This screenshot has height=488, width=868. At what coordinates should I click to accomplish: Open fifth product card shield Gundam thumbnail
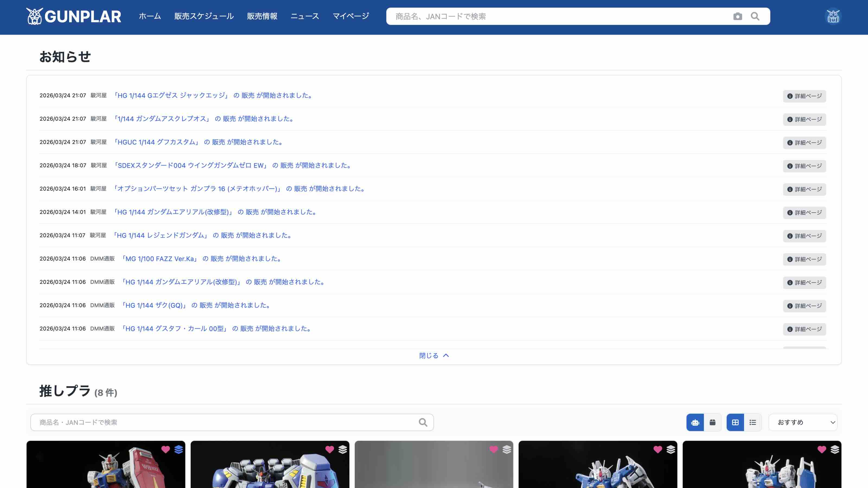click(x=762, y=464)
